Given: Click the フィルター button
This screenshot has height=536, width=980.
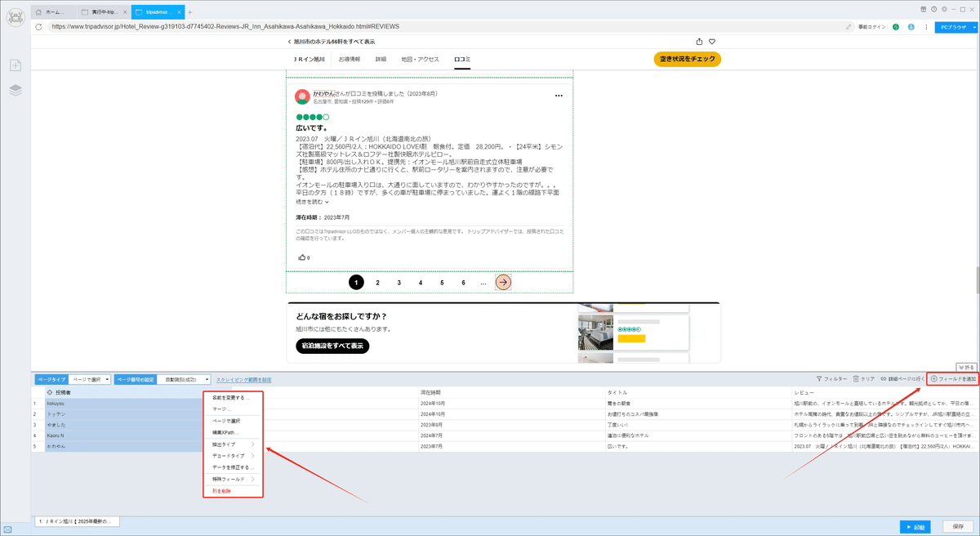Looking at the screenshot, I should coord(832,379).
